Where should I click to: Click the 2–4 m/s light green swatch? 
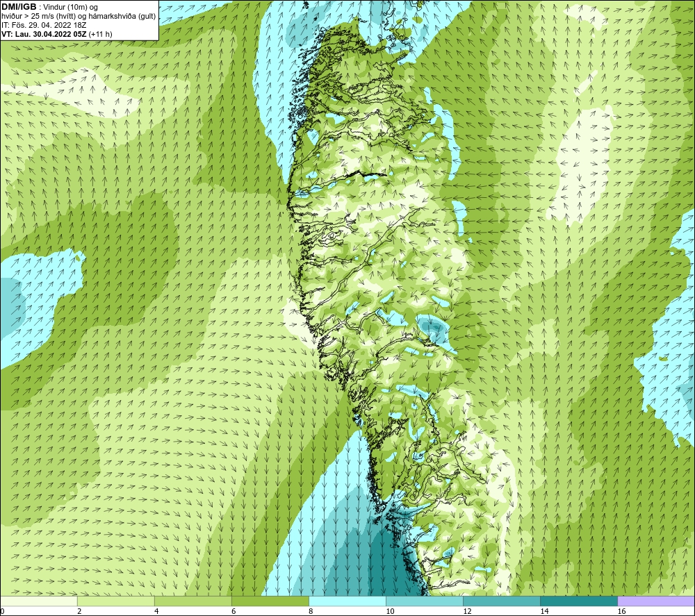[115, 601]
